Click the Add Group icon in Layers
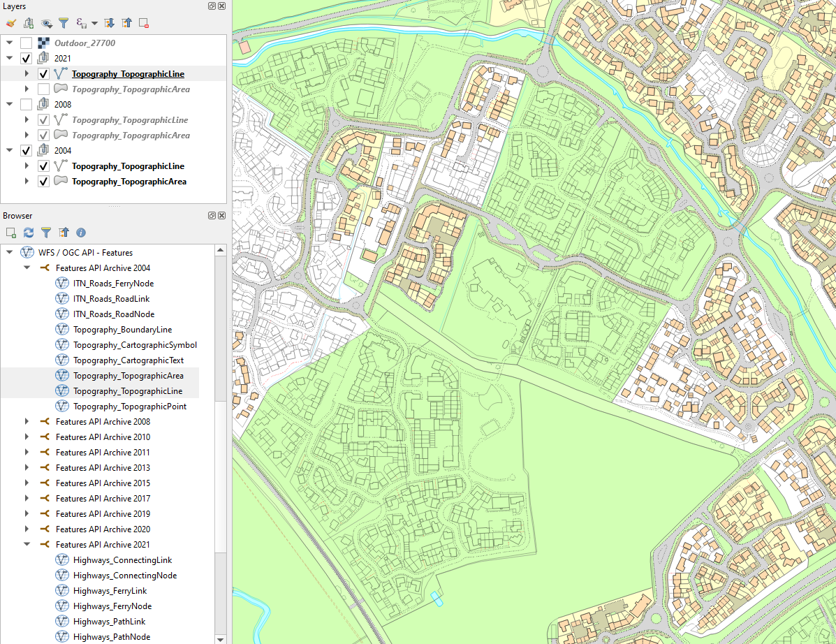The height and width of the screenshot is (644, 836). [x=29, y=23]
